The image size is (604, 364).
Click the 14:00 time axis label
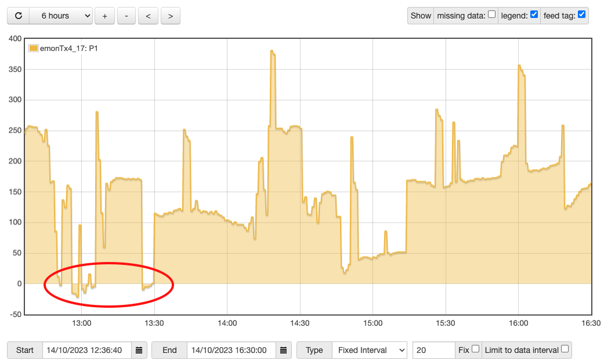[x=227, y=323]
